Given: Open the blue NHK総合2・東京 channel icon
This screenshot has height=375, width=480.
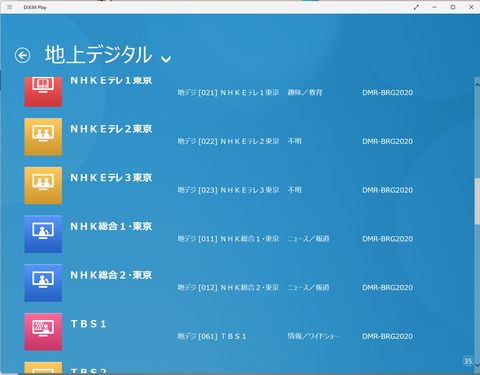Looking at the screenshot, I should pos(43,283).
